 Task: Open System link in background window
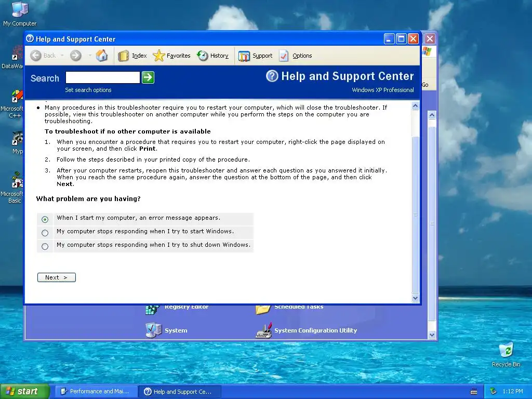click(x=176, y=330)
